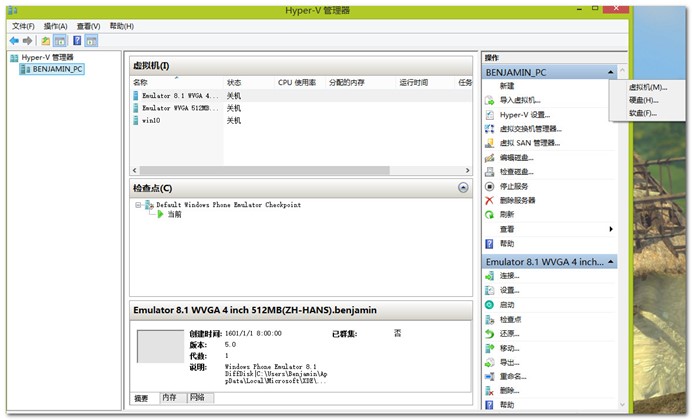Select the win10 virtual machine row
The image size is (692, 420).
click(302, 120)
